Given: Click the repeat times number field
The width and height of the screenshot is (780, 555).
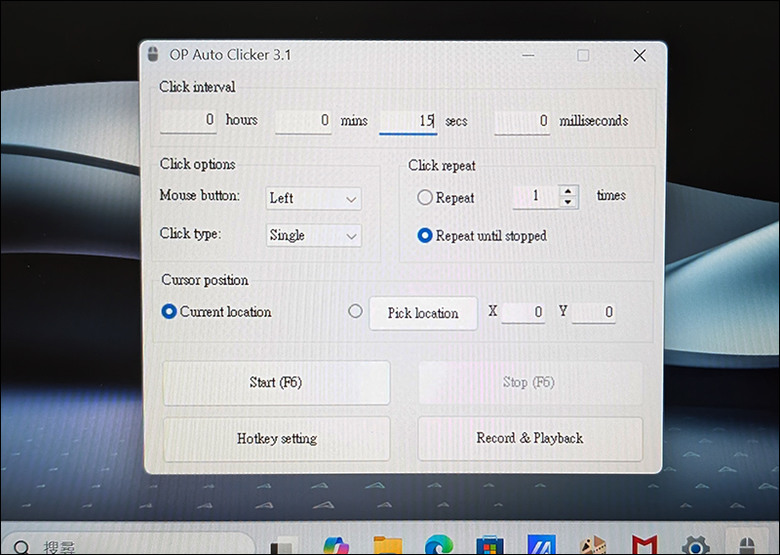Looking at the screenshot, I should [535, 196].
